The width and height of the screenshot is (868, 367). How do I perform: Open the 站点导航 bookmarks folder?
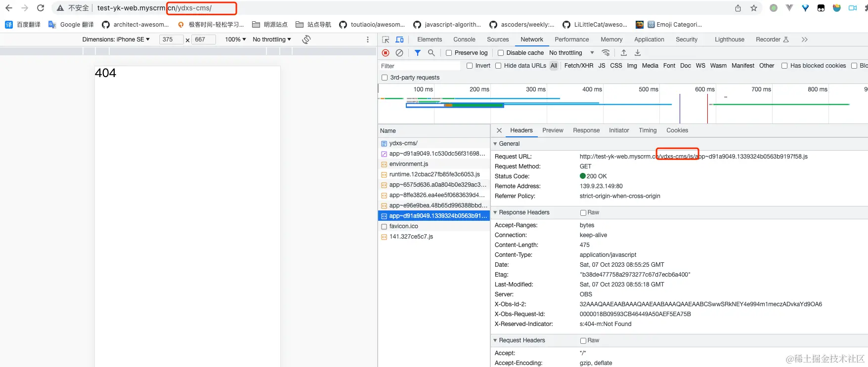coord(313,24)
